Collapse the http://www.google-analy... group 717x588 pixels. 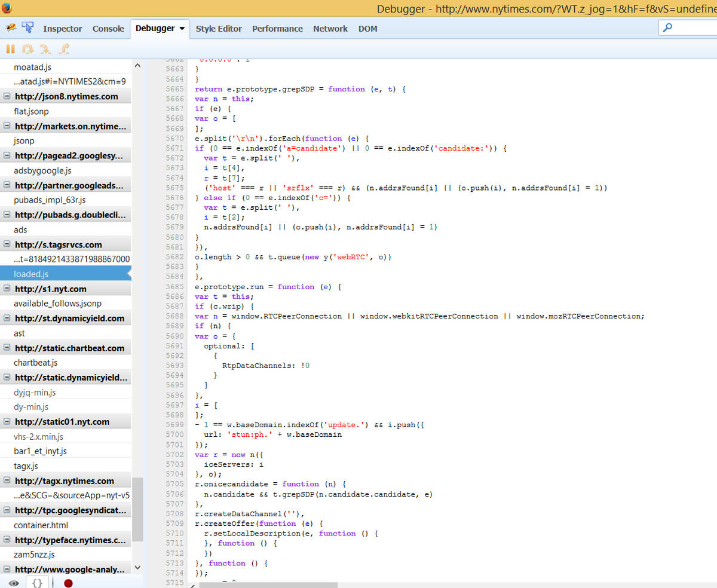click(x=7, y=569)
